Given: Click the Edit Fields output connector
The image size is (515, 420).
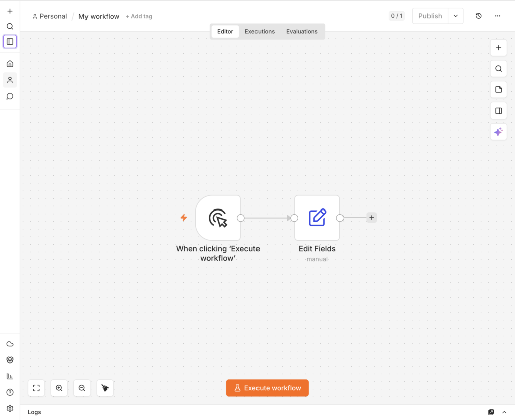Looking at the screenshot, I should point(340,218).
